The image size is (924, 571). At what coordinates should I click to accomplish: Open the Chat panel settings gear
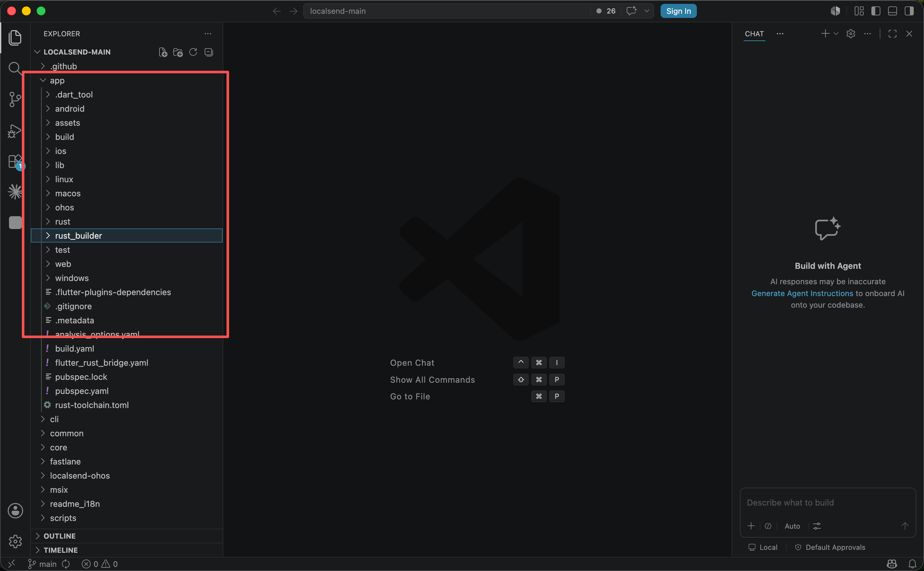(x=851, y=34)
